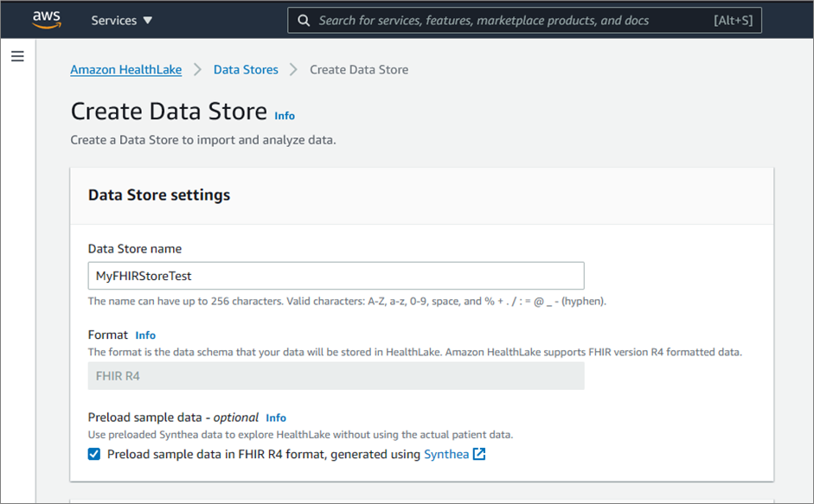Click the disabled FHIR R4 format field

click(x=336, y=376)
